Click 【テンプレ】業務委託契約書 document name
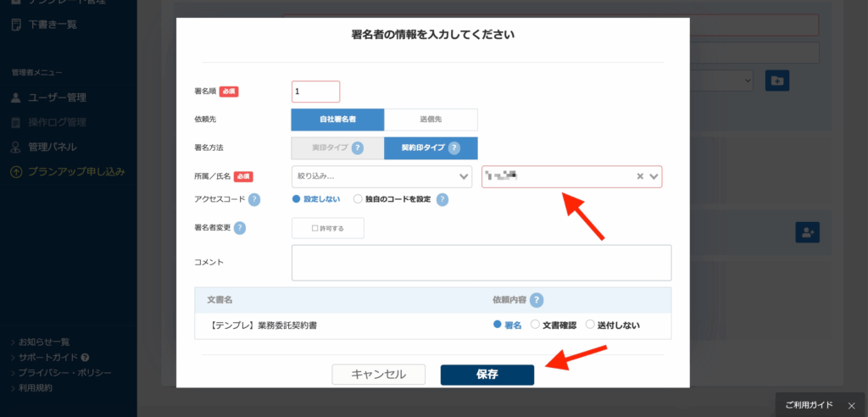 tap(264, 325)
